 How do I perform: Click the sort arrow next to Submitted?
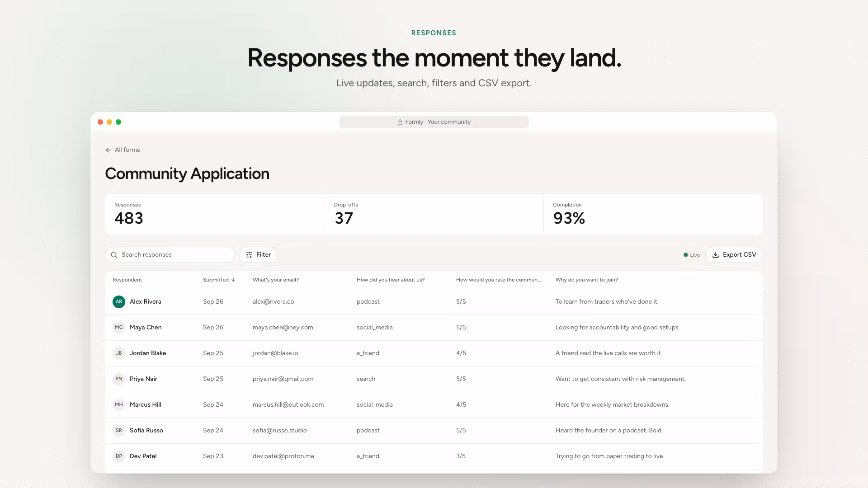click(x=233, y=280)
